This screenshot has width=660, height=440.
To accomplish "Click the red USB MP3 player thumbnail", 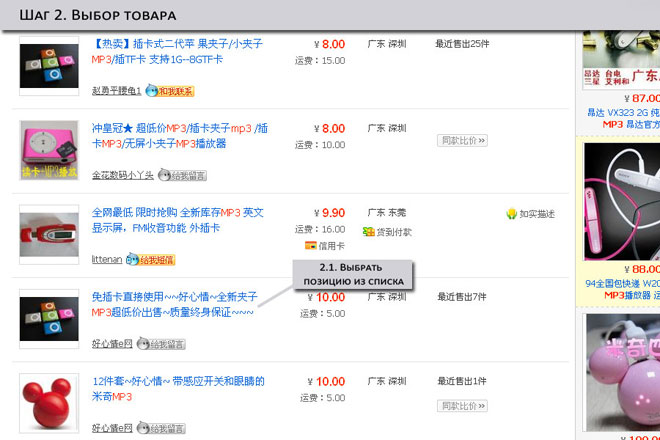I will pyautogui.click(x=49, y=235).
